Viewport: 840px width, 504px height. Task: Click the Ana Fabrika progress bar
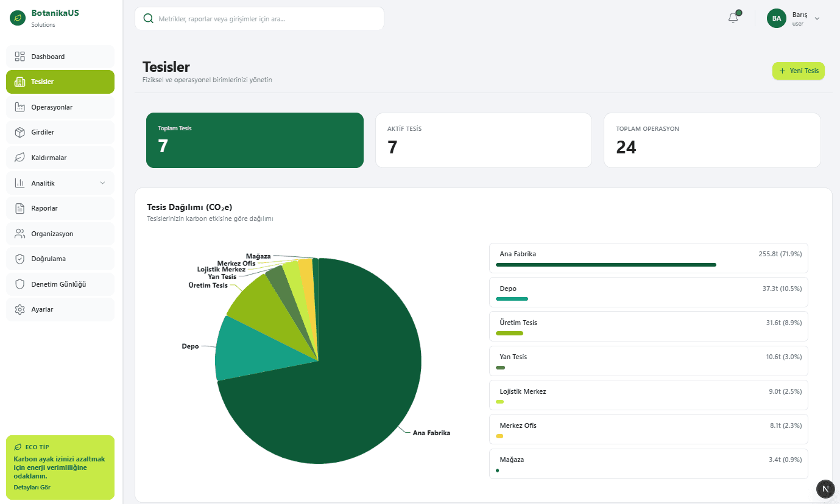pyautogui.click(x=605, y=265)
